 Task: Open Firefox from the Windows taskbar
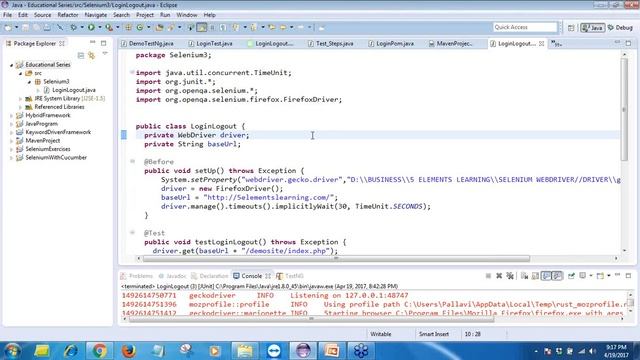129,351
